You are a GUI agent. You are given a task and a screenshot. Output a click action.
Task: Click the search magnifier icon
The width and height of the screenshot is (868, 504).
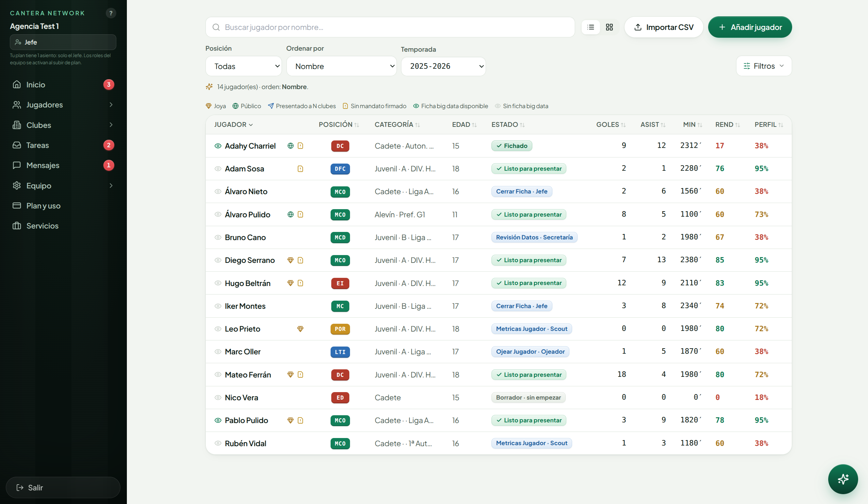216,27
